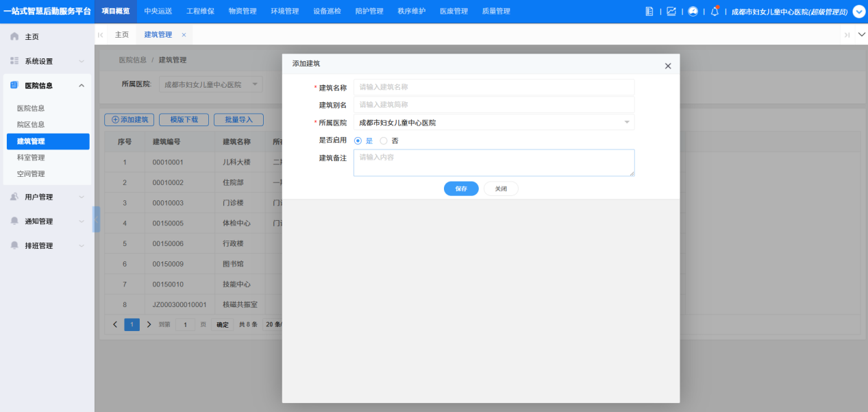Click the 保存 button
The image size is (868, 412).
[461, 189]
